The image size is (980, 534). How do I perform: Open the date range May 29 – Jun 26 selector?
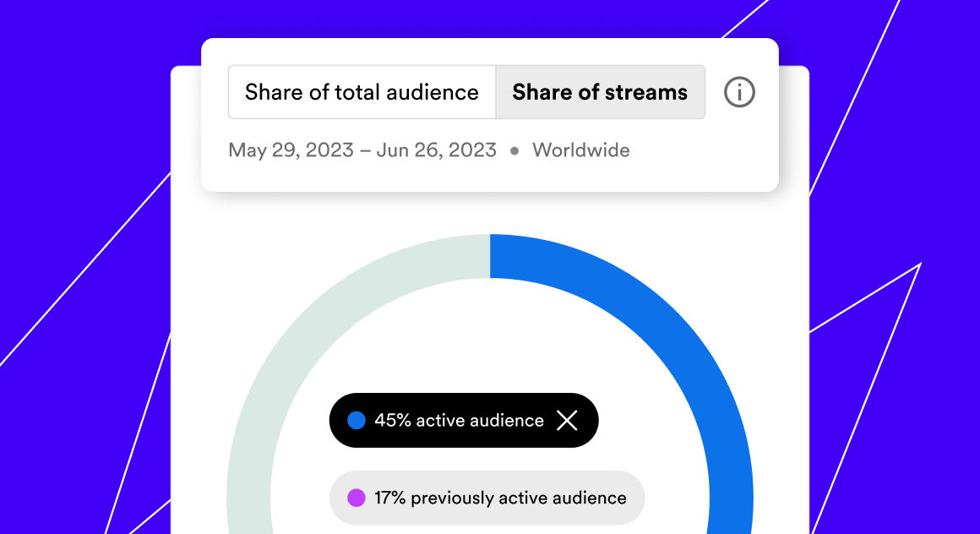click(x=362, y=150)
